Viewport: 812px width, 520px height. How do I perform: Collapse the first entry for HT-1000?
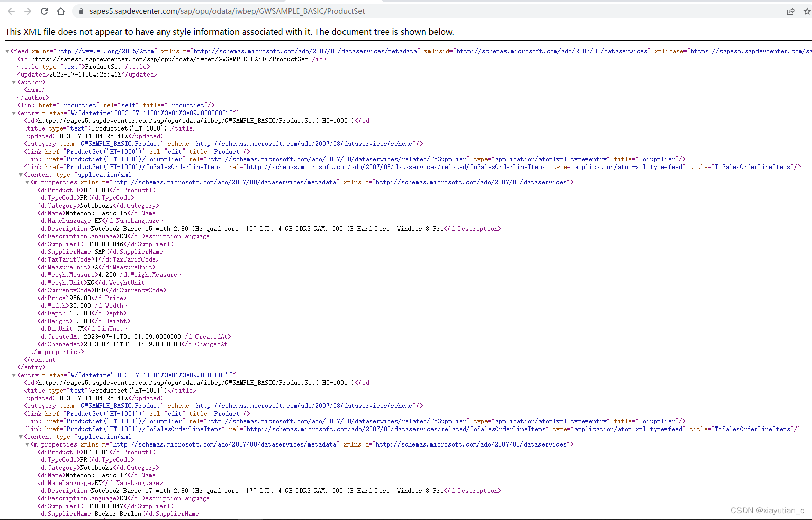pyautogui.click(x=14, y=113)
